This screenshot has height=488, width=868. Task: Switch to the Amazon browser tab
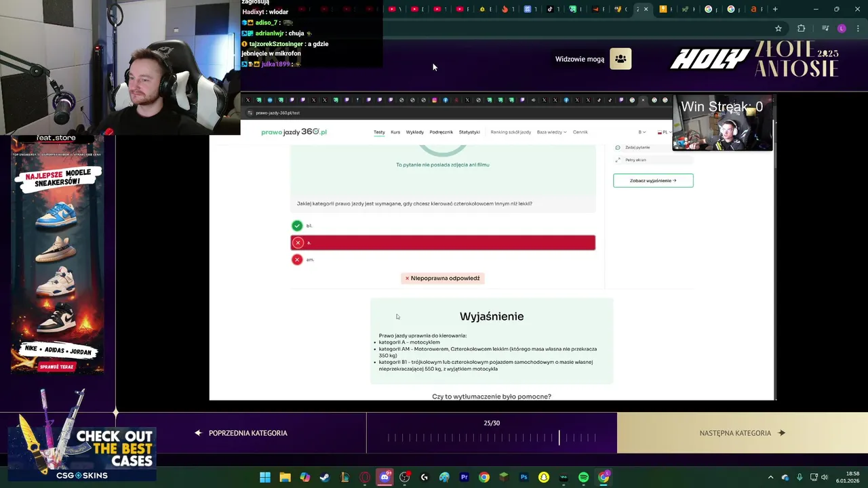pyautogui.click(x=753, y=9)
